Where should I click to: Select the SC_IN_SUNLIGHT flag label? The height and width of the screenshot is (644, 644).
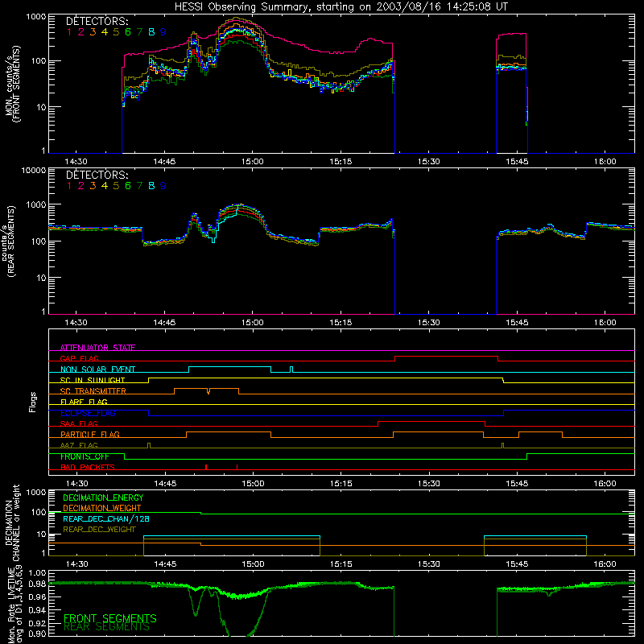tap(93, 380)
